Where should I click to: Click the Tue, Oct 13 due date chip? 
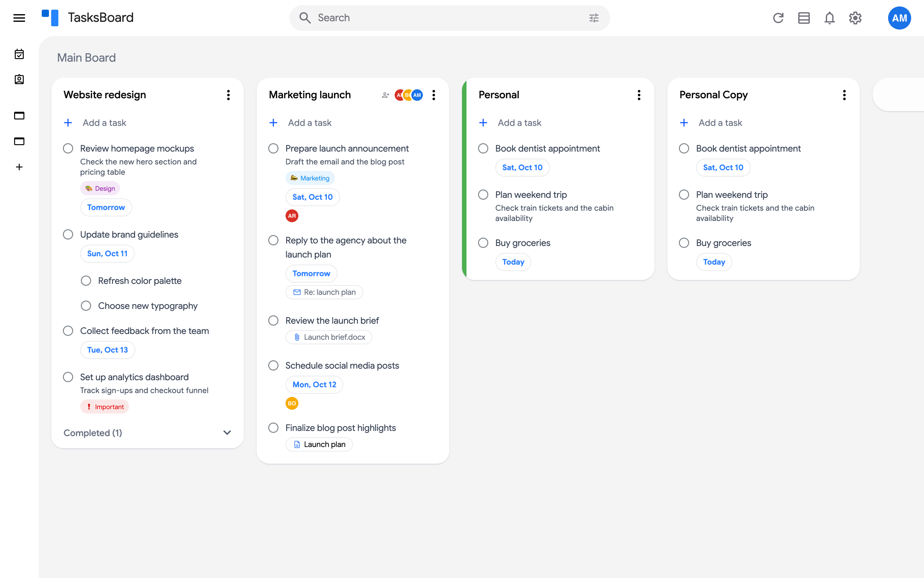click(108, 350)
